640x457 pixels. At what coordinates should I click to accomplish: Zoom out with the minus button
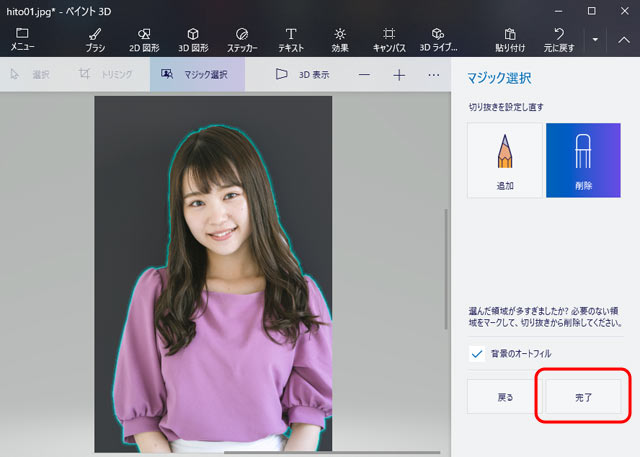pos(364,75)
